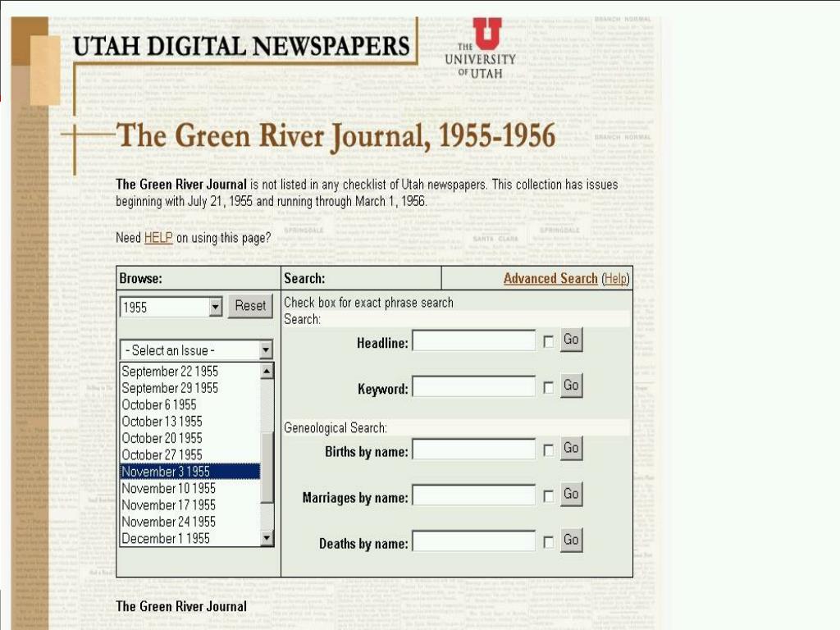Focus the Keyword search field
The height and width of the screenshot is (630, 840).
[x=473, y=387]
